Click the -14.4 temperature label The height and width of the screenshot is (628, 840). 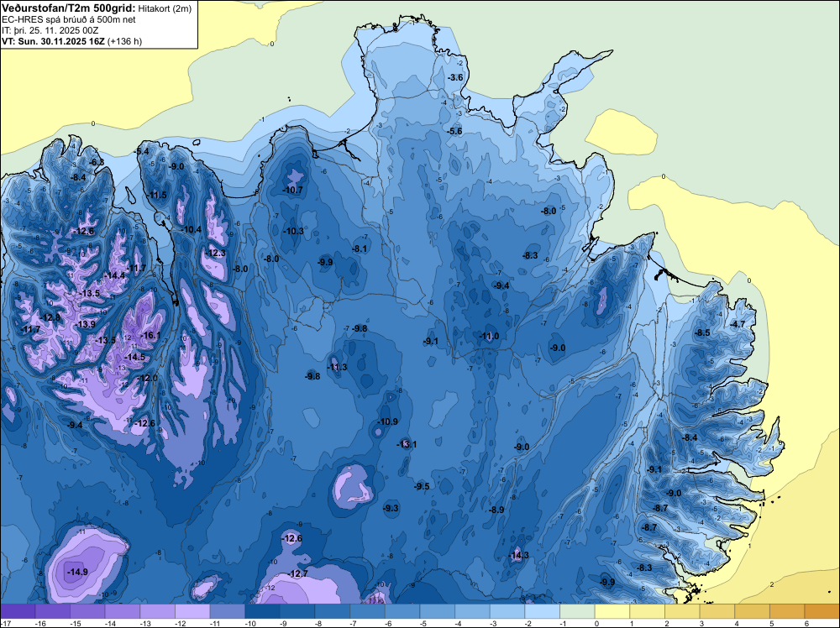(114, 275)
